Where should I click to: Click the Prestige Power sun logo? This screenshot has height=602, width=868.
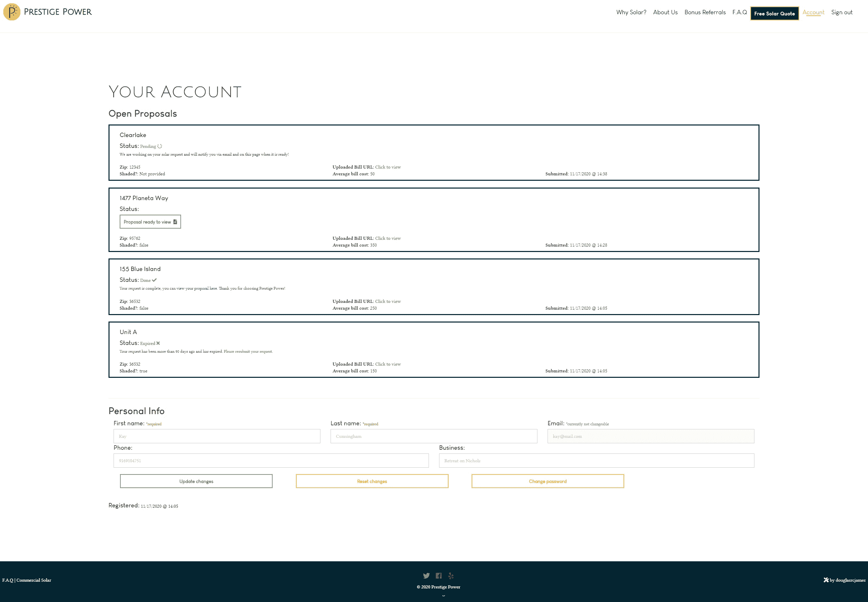(12, 12)
